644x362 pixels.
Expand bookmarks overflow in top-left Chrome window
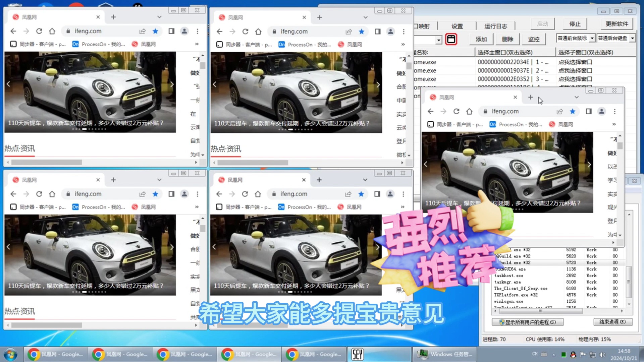[197, 44]
